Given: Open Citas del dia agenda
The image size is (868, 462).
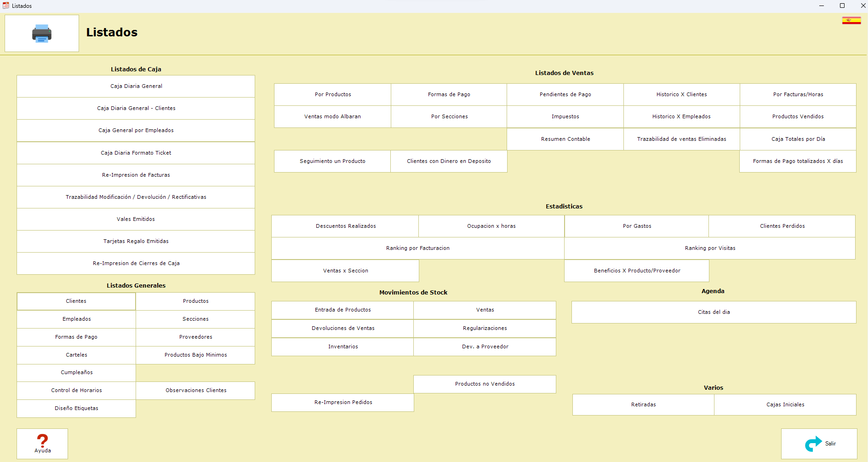Looking at the screenshot, I should (x=714, y=312).
